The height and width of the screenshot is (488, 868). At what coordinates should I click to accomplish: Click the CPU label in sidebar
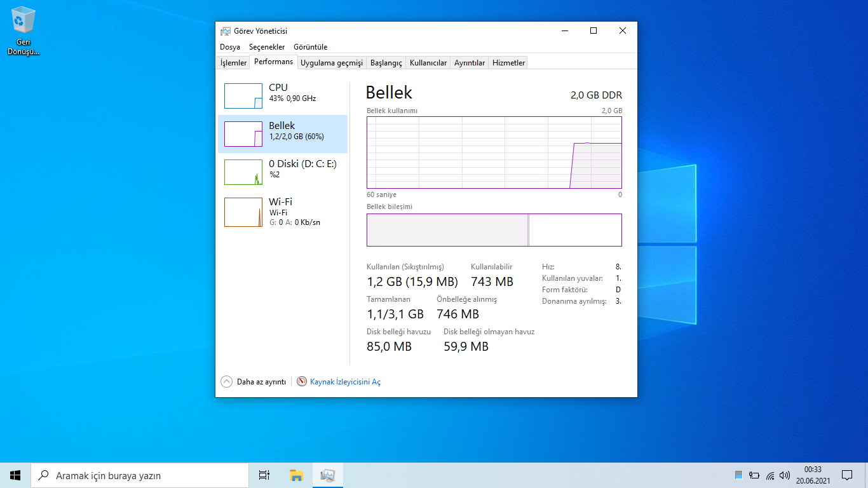tap(278, 88)
